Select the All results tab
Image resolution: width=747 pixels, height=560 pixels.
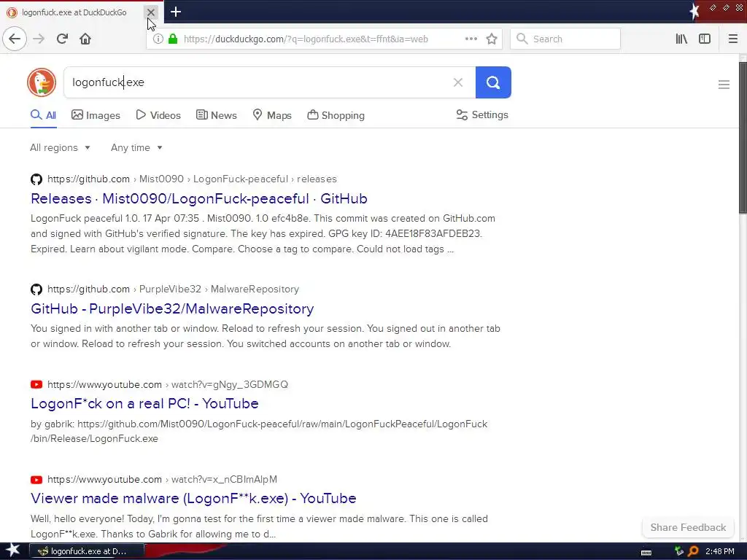click(43, 115)
